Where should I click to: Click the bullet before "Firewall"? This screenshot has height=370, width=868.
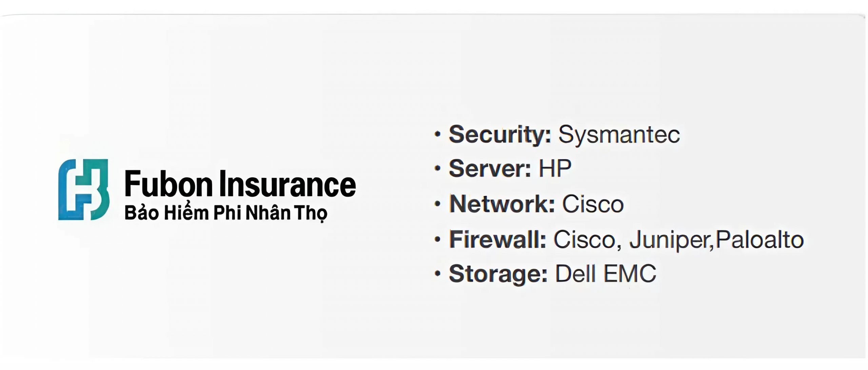tap(438, 240)
